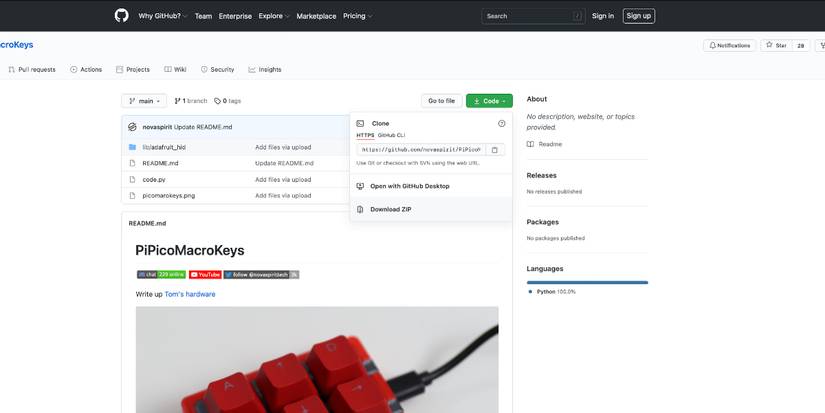
Task: Click the Download ZIP archive icon
Action: click(360, 209)
